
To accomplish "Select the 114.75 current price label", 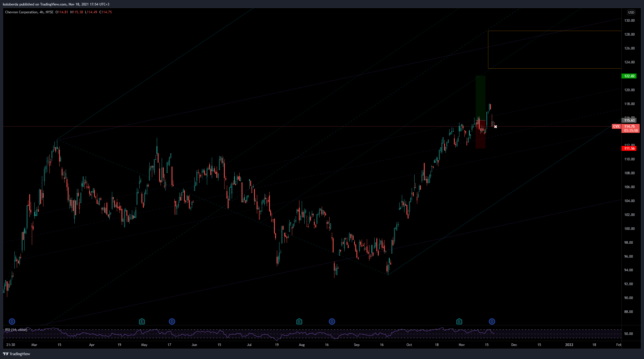I will pyautogui.click(x=630, y=127).
